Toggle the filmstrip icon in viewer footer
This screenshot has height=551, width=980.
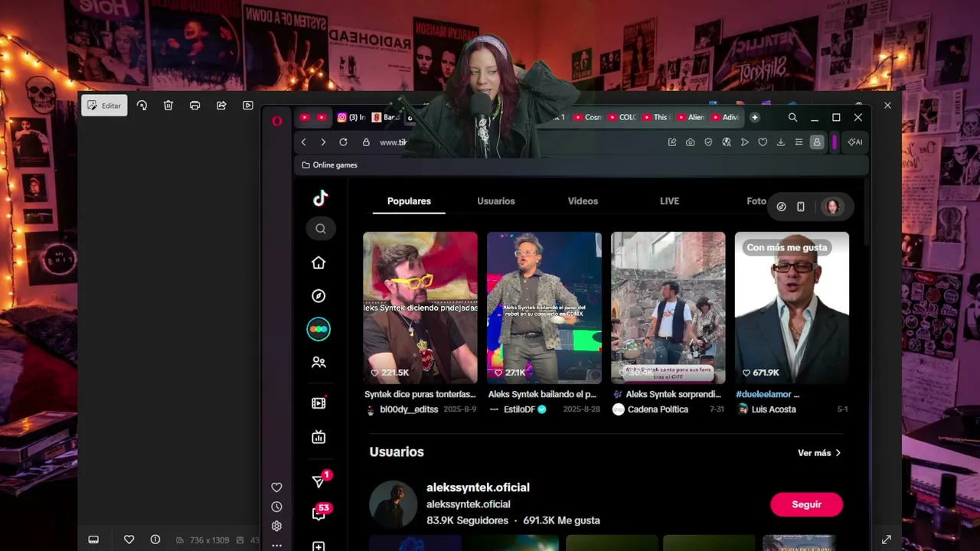(93, 540)
